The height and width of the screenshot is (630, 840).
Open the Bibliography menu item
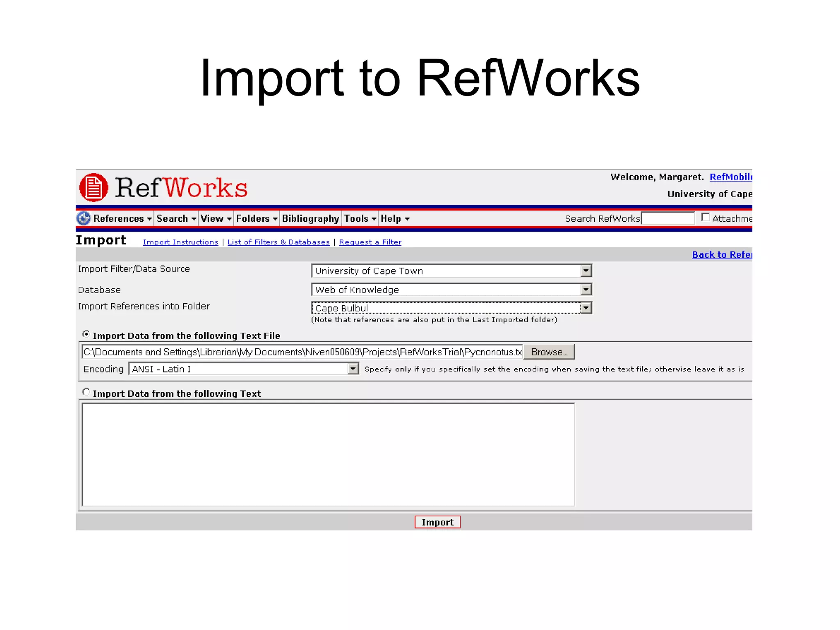pyautogui.click(x=310, y=219)
